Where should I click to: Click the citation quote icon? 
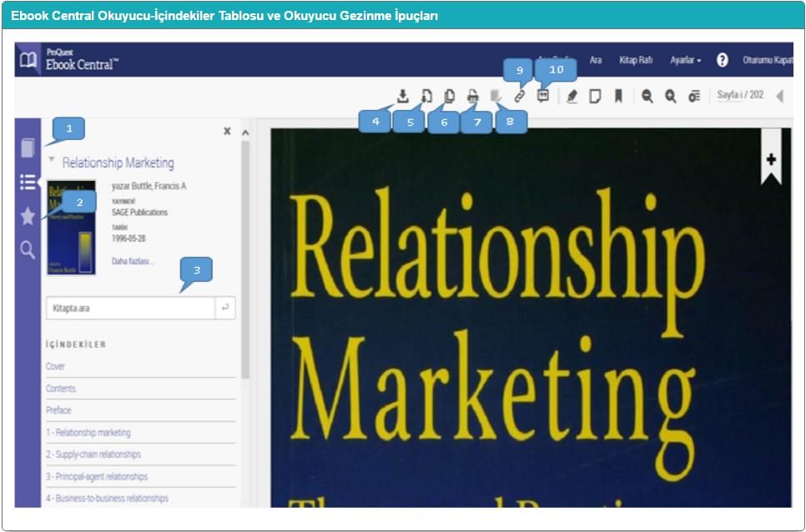pos(543,96)
